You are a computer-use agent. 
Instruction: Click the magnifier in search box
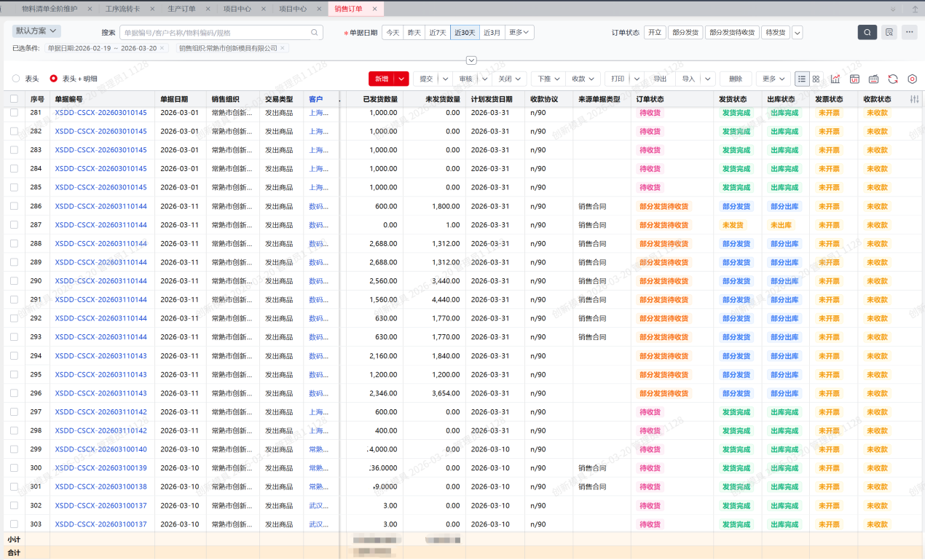pyautogui.click(x=315, y=33)
